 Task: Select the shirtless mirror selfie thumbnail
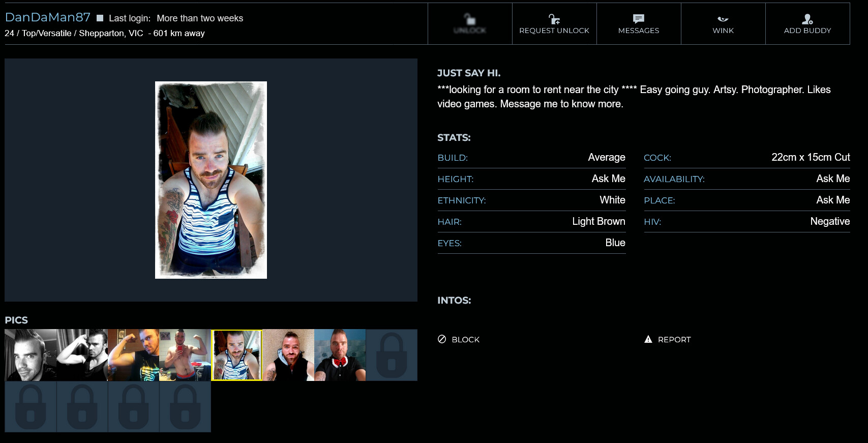(x=185, y=355)
